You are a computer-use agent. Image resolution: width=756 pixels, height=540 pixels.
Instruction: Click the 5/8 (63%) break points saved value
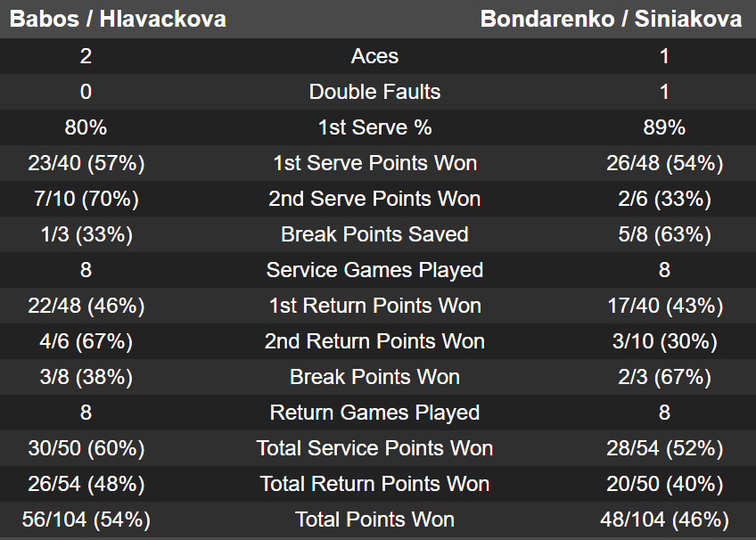click(x=664, y=234)
